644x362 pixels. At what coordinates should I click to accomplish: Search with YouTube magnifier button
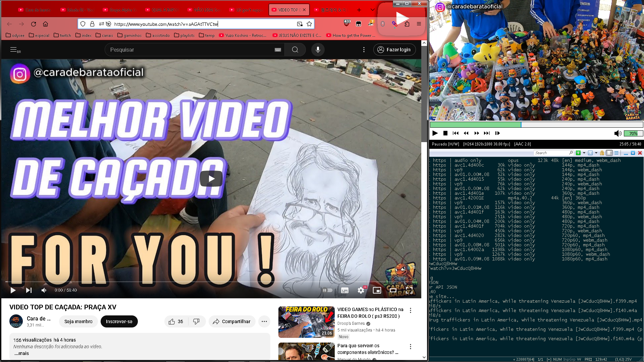[295, 50]
